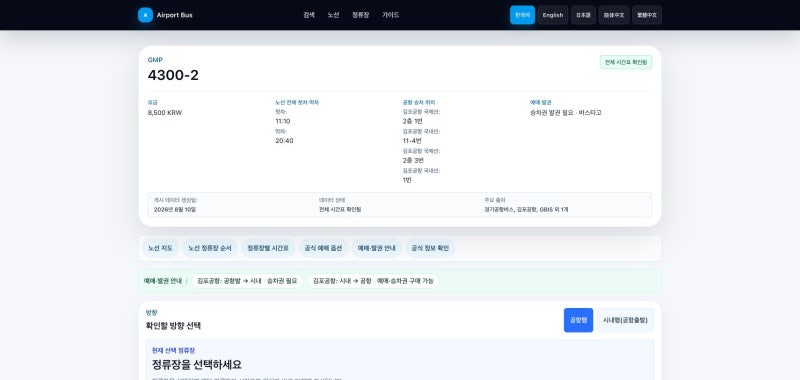
Task: Jump to 공식 정보 확인 section
Action: click(430, 248)
